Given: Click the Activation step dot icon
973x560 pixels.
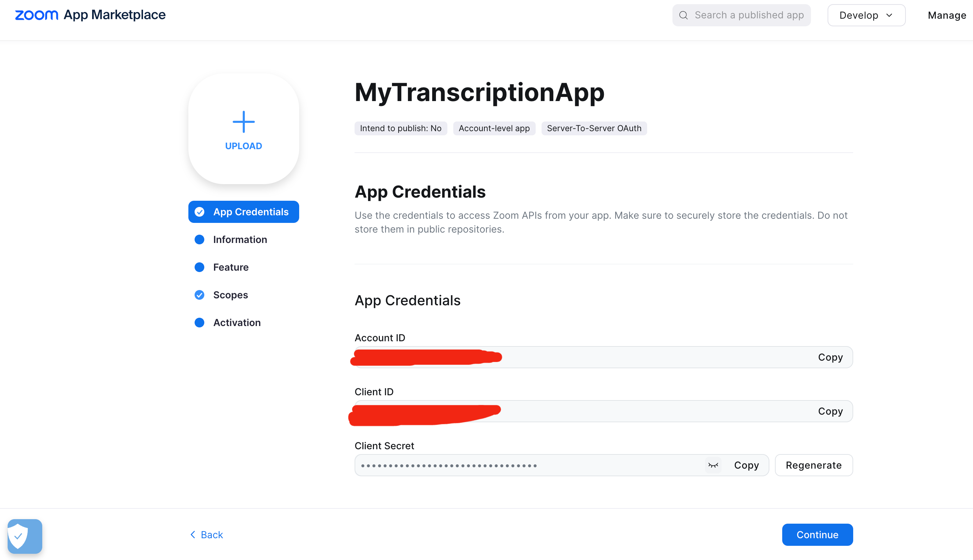Looking at the screenshot, I should (199, 323).
